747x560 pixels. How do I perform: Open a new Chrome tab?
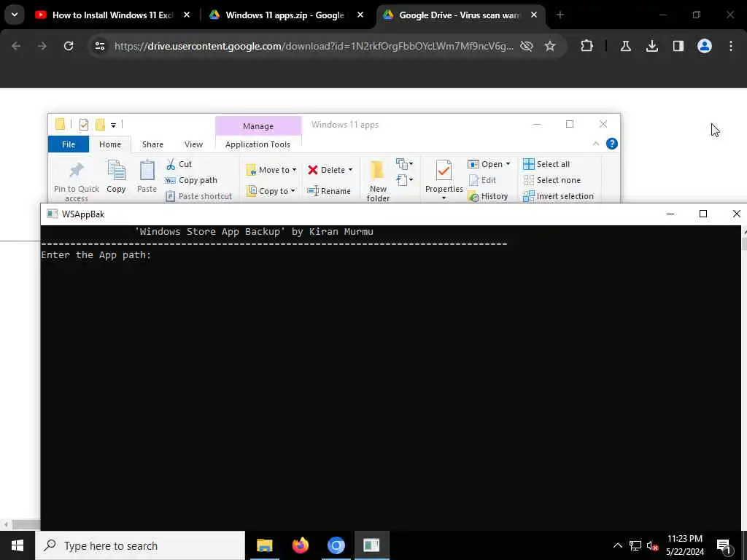560,15
